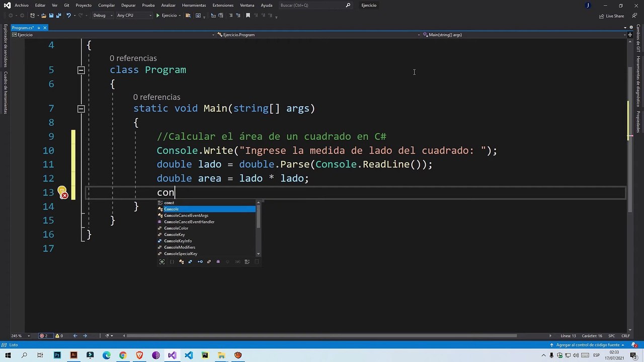Click the completion list scroll-down arrow
The width and height of the screenshot is (644, 362).
pyautogui.click(x=258, y=254)
